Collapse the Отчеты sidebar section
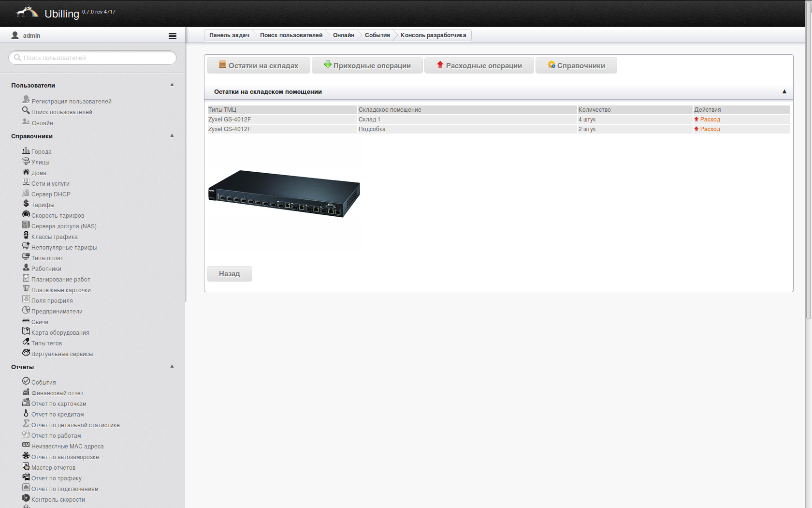 click(172, 366)
